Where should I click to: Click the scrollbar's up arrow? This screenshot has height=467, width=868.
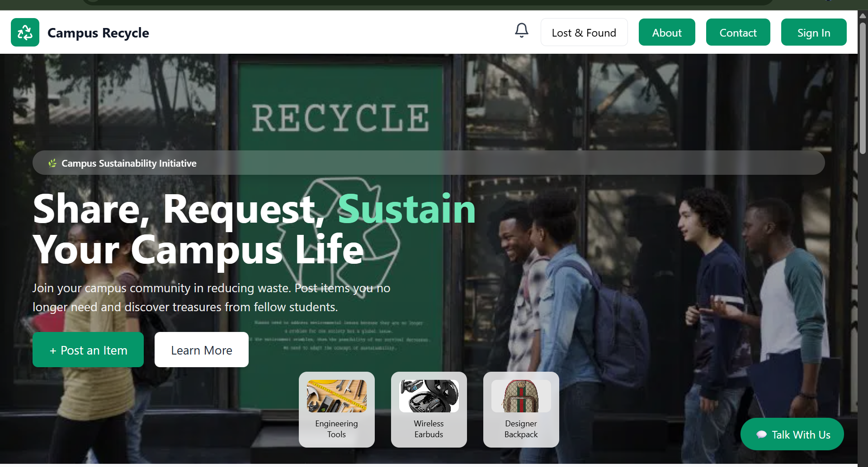point(863,15)
